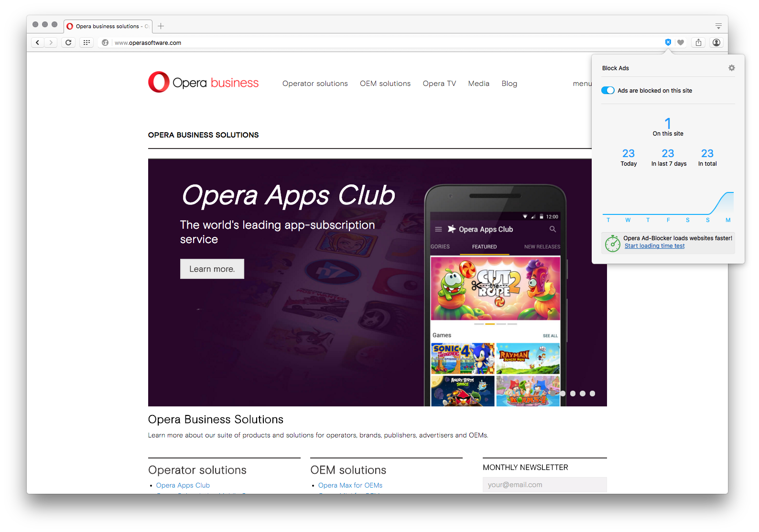Click the '23 In total' count

point(707,157)
